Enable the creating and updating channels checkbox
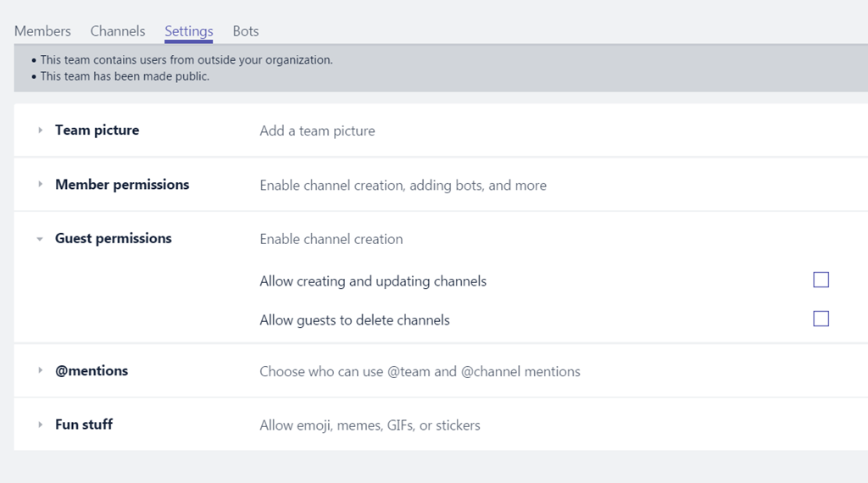The width and height of the screenshot is (868, 483). pos(821,280)
